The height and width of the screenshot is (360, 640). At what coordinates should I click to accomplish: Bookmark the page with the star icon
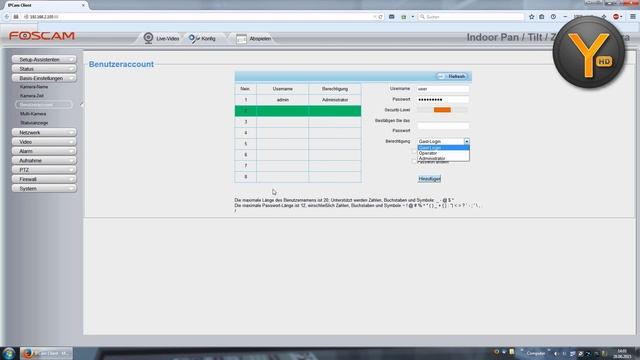pos(531,17)
